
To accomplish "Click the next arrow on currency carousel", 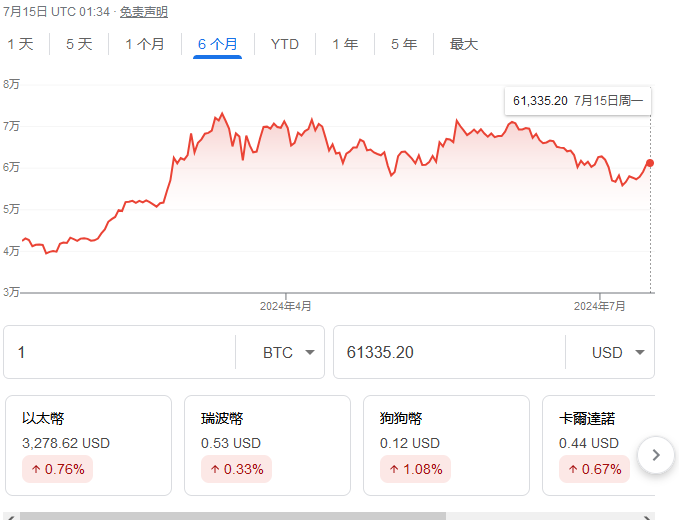I will tap(655, 455).
